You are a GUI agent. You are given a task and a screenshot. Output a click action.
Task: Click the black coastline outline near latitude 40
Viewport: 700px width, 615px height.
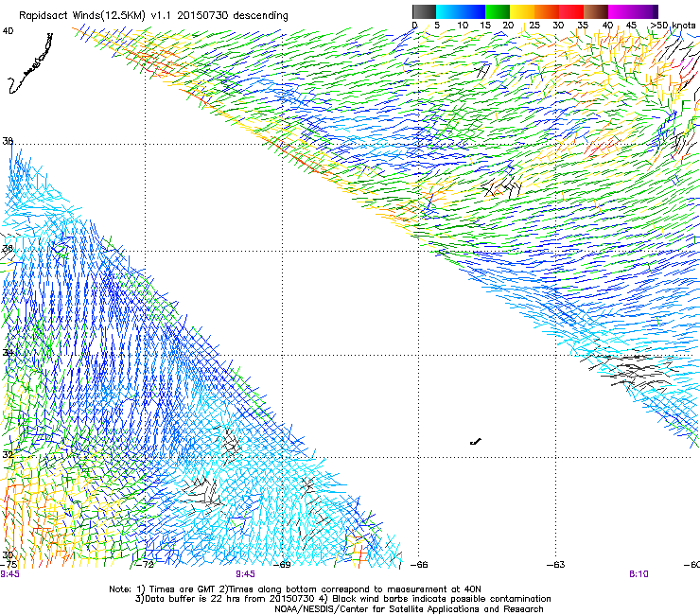tap(30, 63)
